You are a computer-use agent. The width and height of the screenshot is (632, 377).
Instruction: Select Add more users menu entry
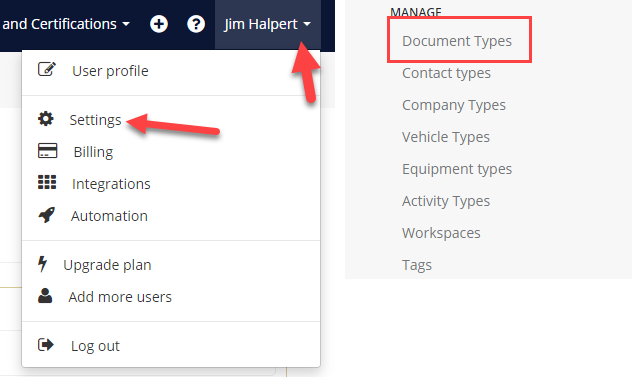120,297
